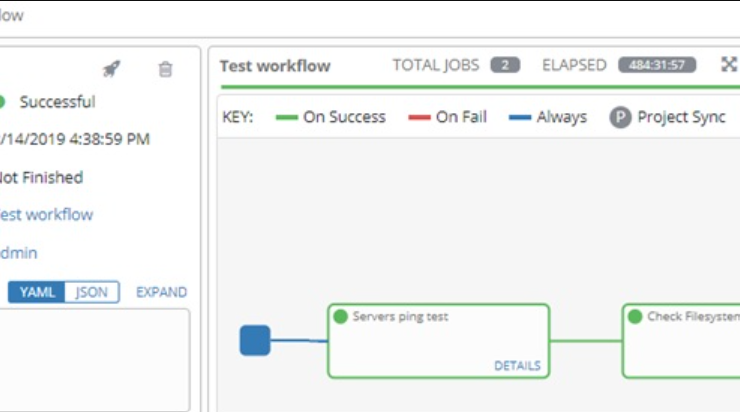
Task: Click the total jobs count badge
Action: pyautogui.click(x=505, y=65)
